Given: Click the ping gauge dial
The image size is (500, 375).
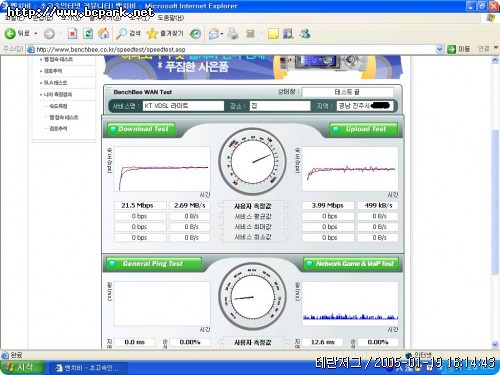Looking at the screenshot, I should [x=252, y=296].
